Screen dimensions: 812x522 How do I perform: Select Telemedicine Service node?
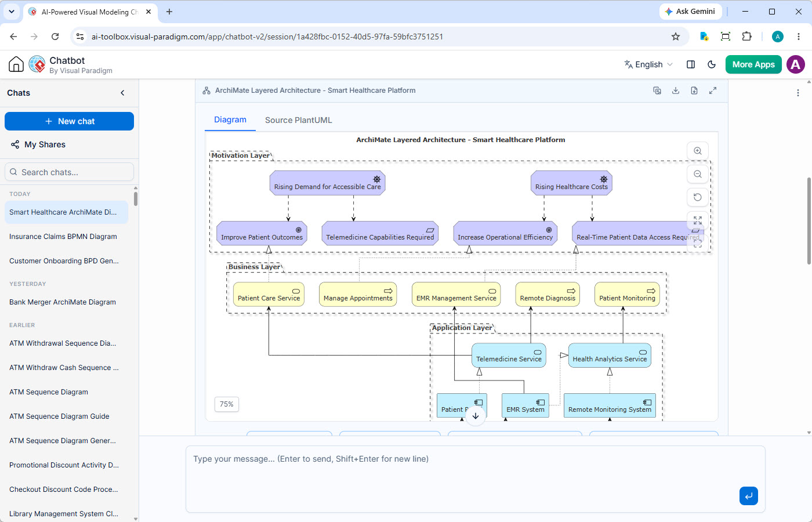pos(509,355)
